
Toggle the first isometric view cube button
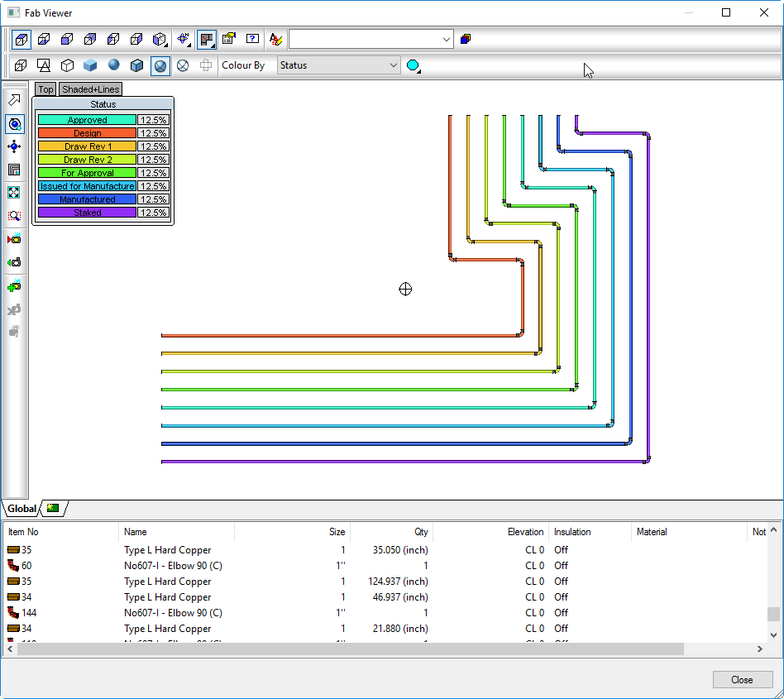coord(22,39)
